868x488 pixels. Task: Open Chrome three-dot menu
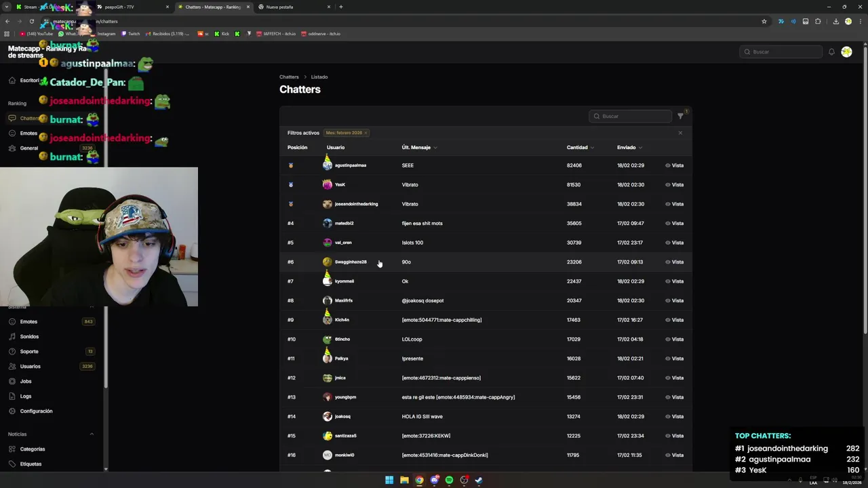(860, 21)
